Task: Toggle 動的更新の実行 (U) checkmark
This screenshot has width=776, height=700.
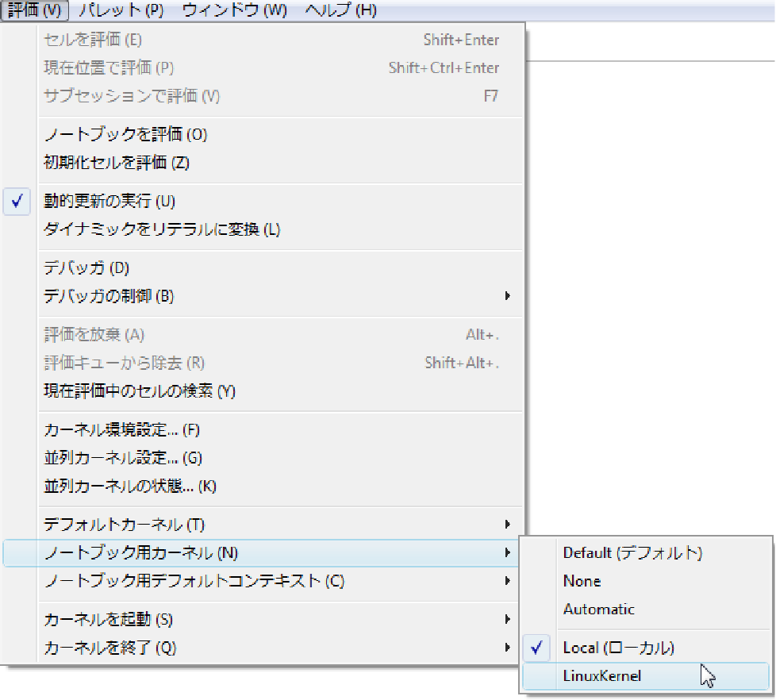Action: coord(263,202)
